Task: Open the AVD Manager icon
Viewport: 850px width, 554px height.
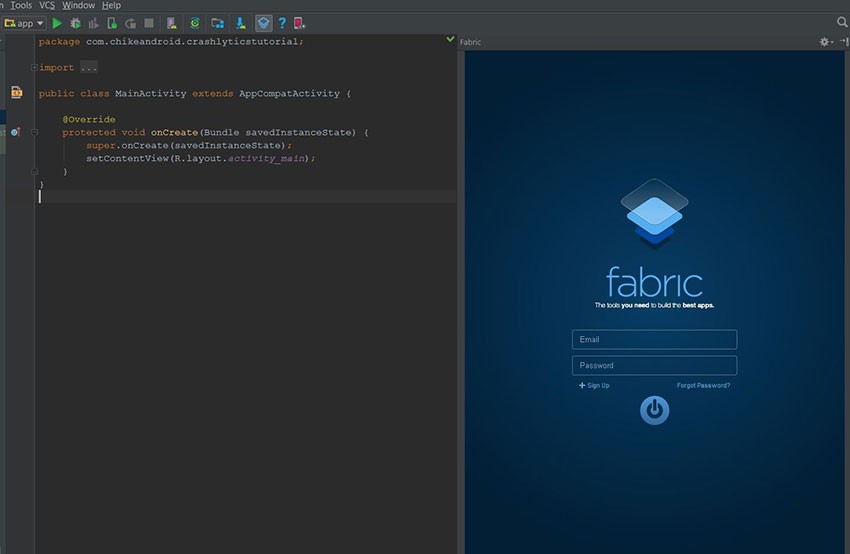Action: click(x=171, y=23)
